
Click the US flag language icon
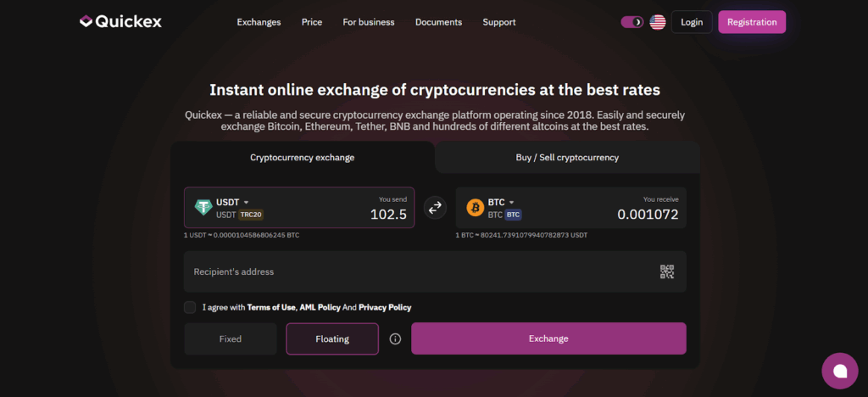coord(658,22)
